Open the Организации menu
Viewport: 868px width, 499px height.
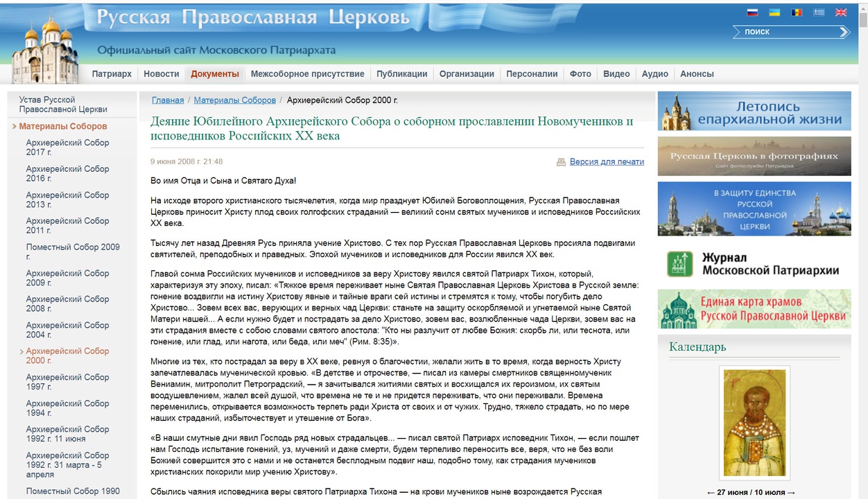[467, 74]
